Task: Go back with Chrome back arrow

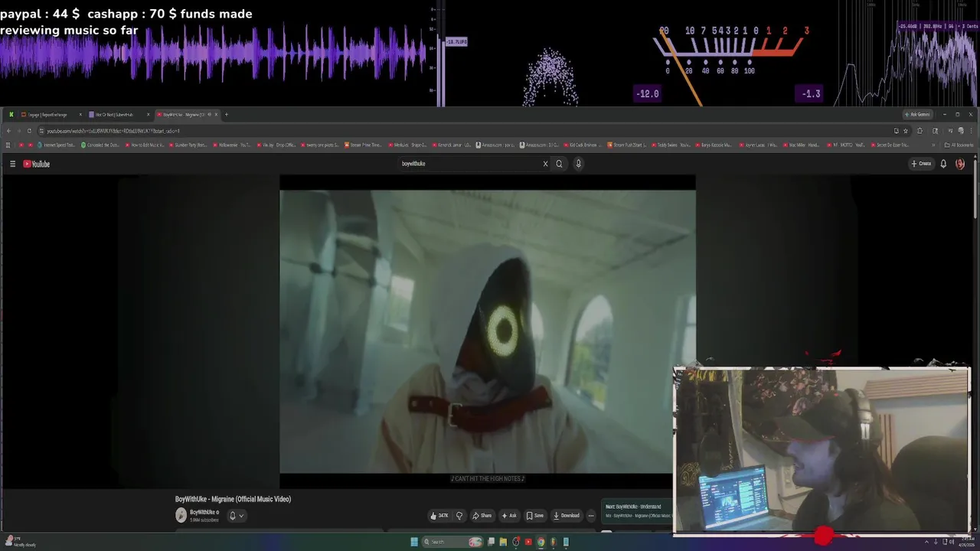Action: [x=8, y=131]
